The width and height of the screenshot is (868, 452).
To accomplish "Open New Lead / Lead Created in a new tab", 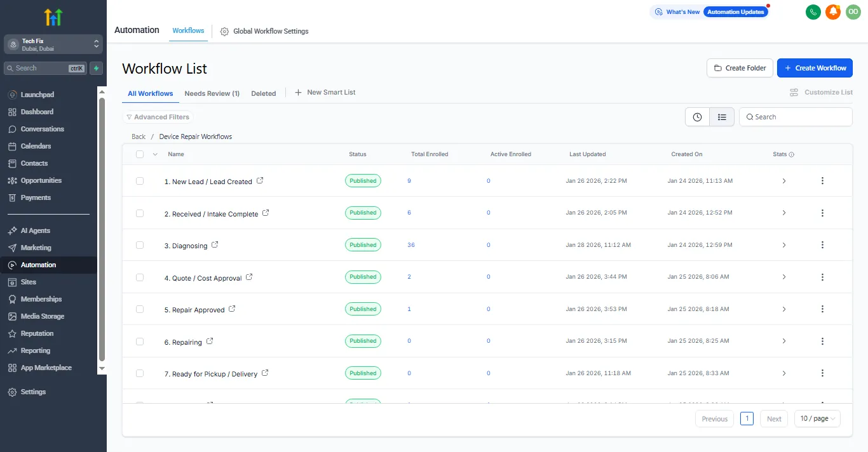I will click(x=260, y=181).
